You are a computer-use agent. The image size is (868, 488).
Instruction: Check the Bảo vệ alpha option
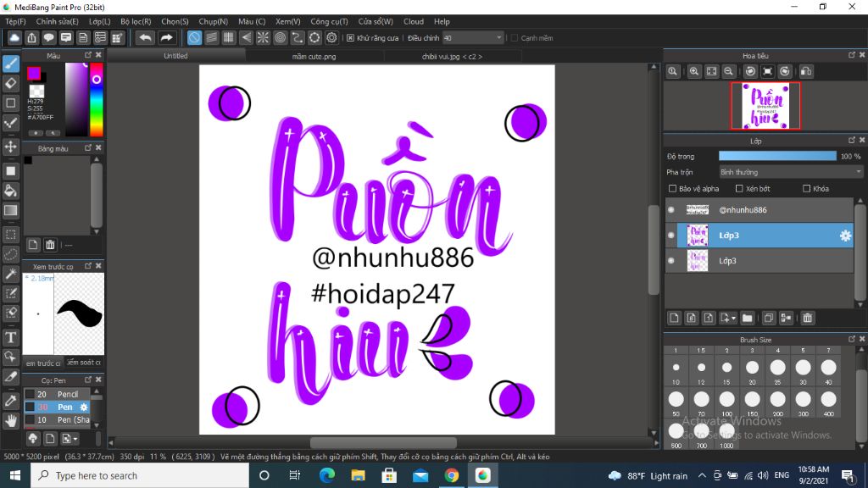(672, 189)
